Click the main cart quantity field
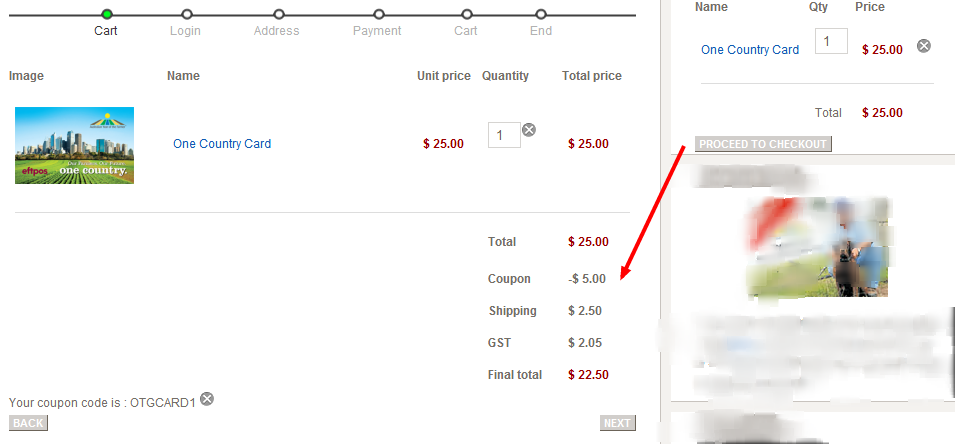Screen dimensions: 955x444 [504, 135]
